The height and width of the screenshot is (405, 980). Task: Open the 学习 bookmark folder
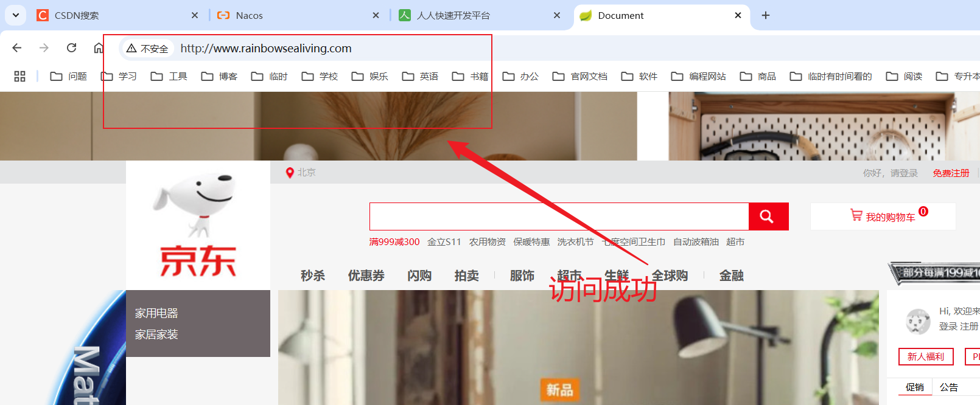pyautogui.click(x=119, y=76)
